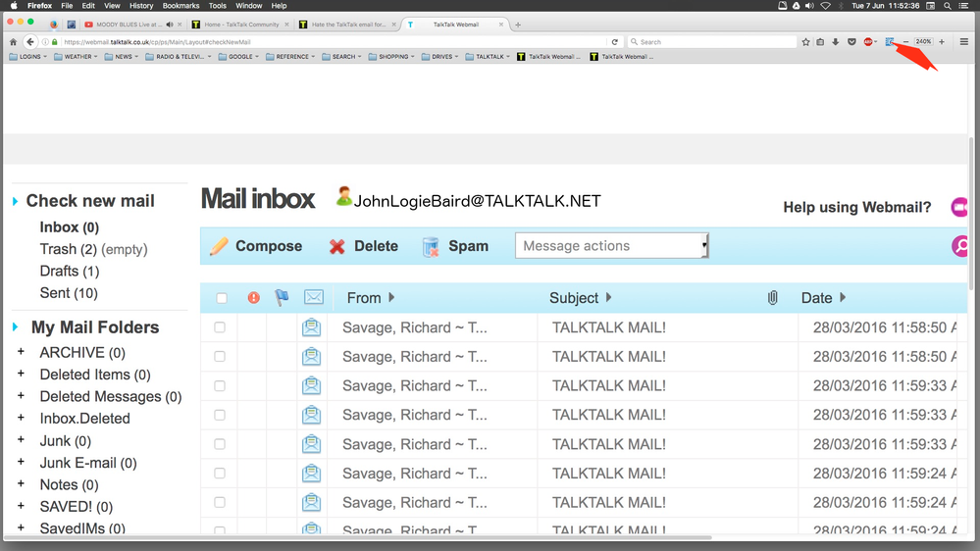Switch to Hate the TalkTalk email tab
980x551 pixels.
(x=348, y=25)
